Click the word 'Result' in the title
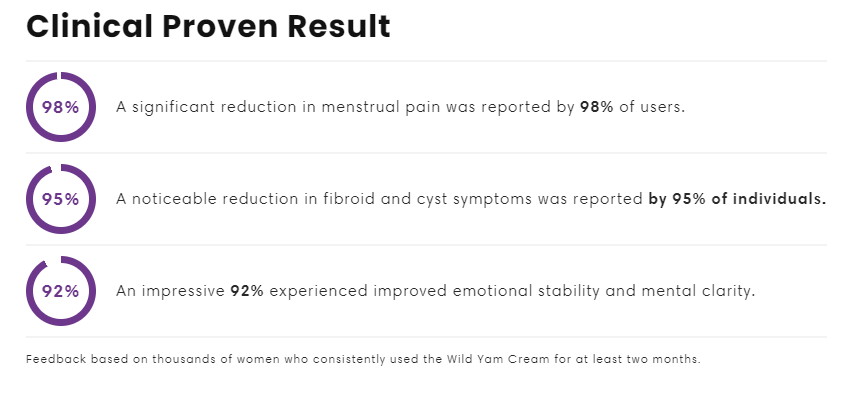Image resolution: width=856 pixels, height=398 pixels. tap(339, 26)
